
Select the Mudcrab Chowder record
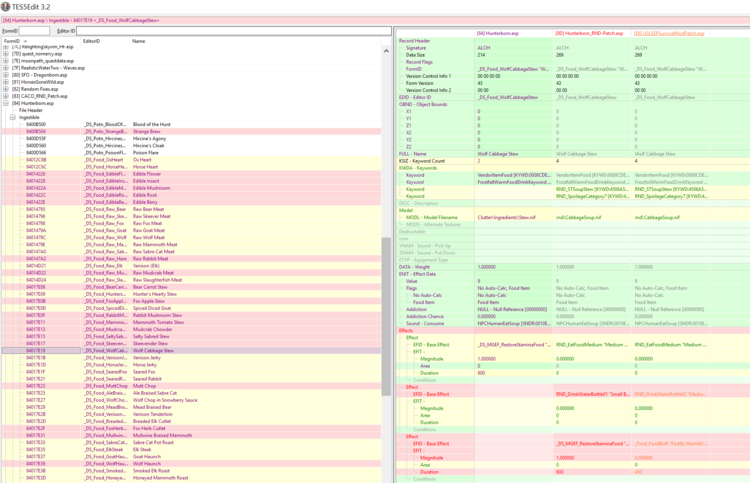click(191, 329)
